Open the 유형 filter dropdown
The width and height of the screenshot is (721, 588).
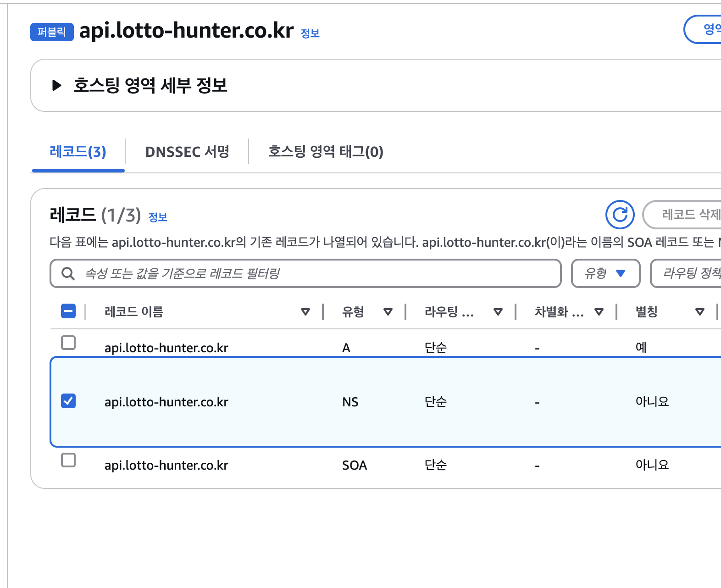point(605,273)
